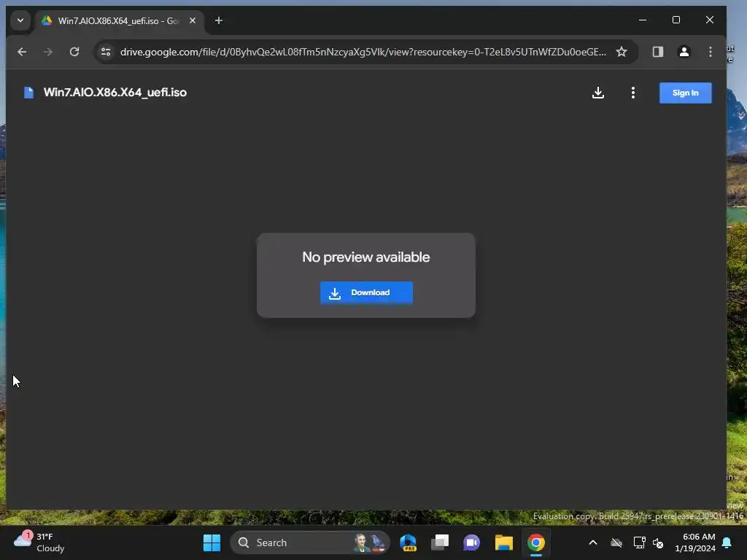Click the Chrome taskbar icon
The height and width of the screenshot is (560, 747).
[x=536, y=542]
